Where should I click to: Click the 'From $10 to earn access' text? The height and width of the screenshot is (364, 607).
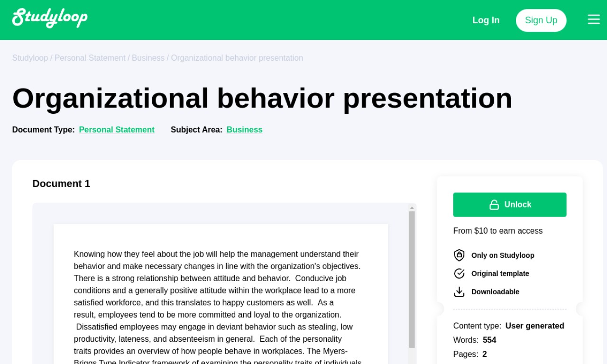coord(498,231)
